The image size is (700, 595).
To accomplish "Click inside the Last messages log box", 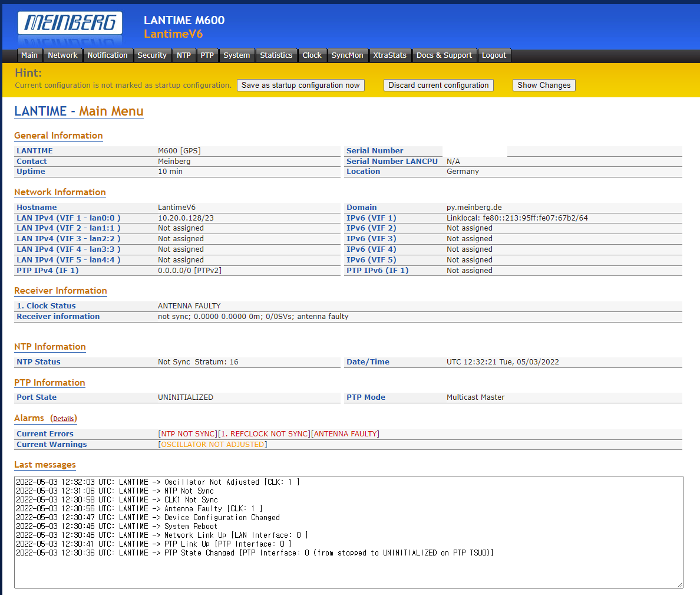I will click(x=349, y=532).
